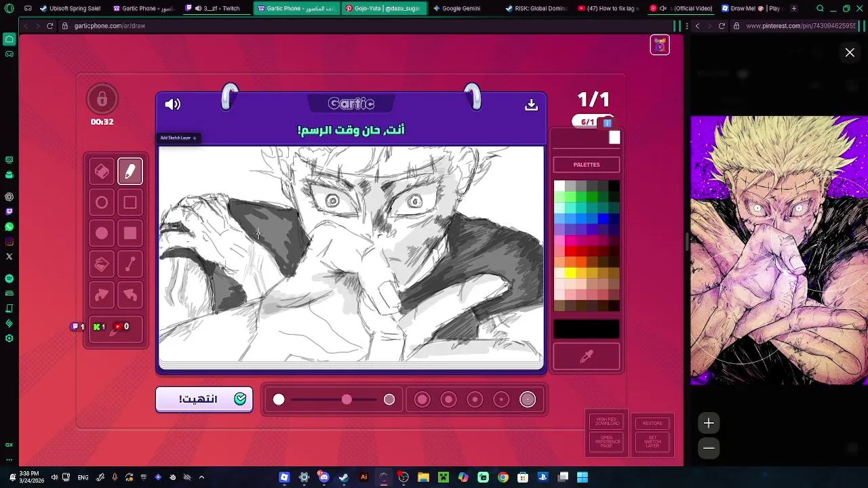Viewport: 868px width, 488px height.
Task: Click the green done button (انتهيت)
Action: [204, 399]
